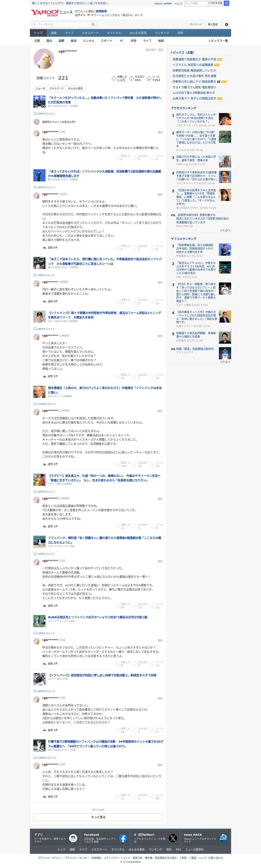Expand 返信 2件 on the 11時間前 comment

50,464
